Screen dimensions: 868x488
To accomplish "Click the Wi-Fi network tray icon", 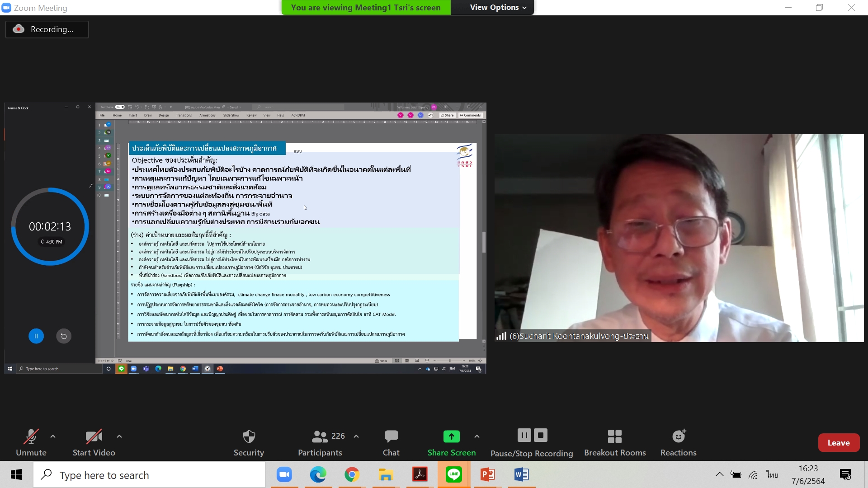I will pos(753,475).
